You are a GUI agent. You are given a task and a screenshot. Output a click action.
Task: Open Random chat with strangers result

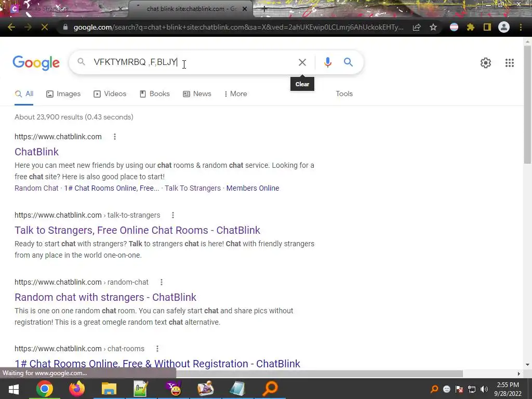(x=105, y=297)
